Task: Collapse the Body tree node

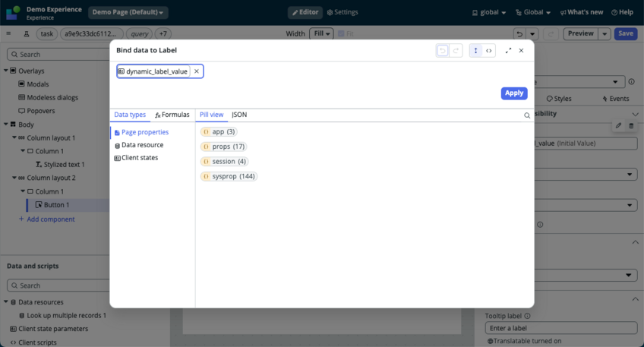Action: 6,124
